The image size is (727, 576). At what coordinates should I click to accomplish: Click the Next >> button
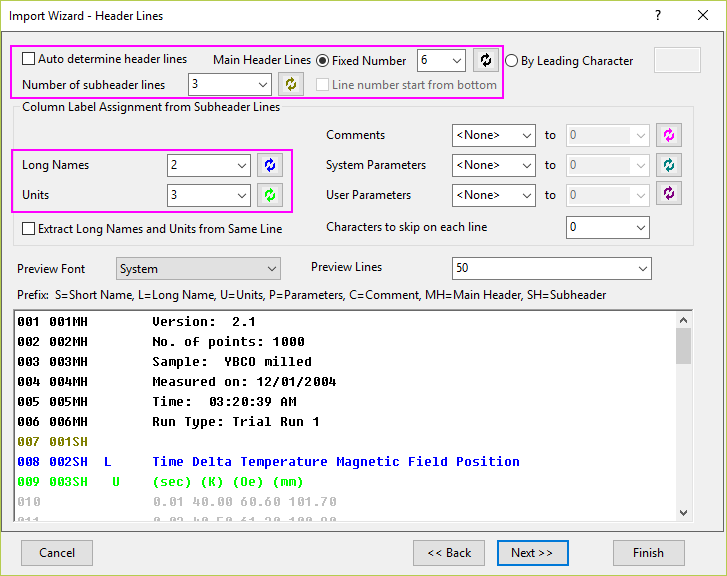tap(532, 553)
